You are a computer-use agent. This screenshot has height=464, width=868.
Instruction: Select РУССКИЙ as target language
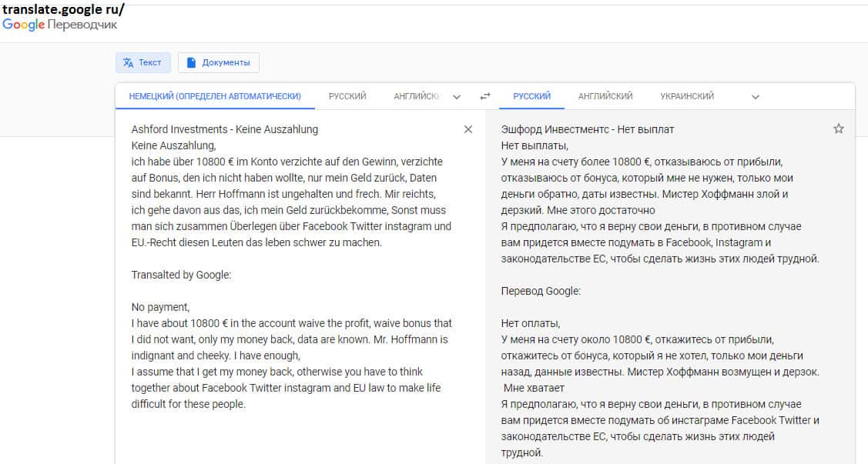532,97
